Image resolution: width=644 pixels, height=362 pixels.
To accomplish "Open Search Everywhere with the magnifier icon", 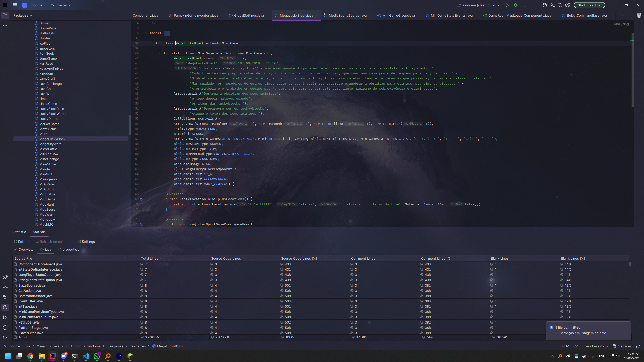I will click(560, 5).
